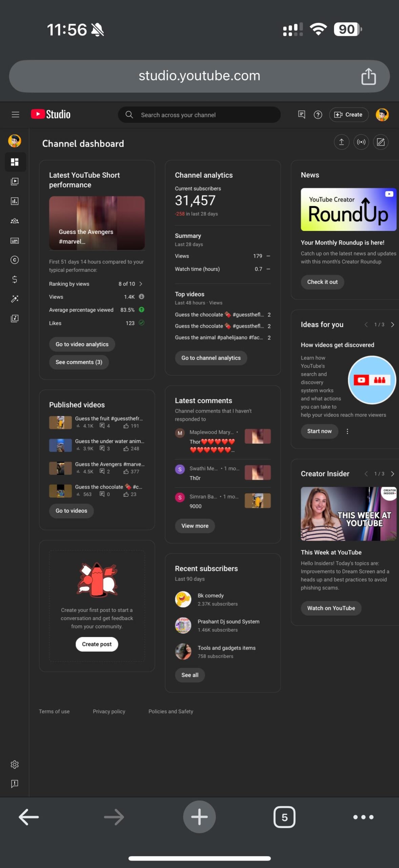Viewport: 399px width, 868px height.
Task: Open the Analytics icon in the sidebar
Action: [x=15, y=201]
